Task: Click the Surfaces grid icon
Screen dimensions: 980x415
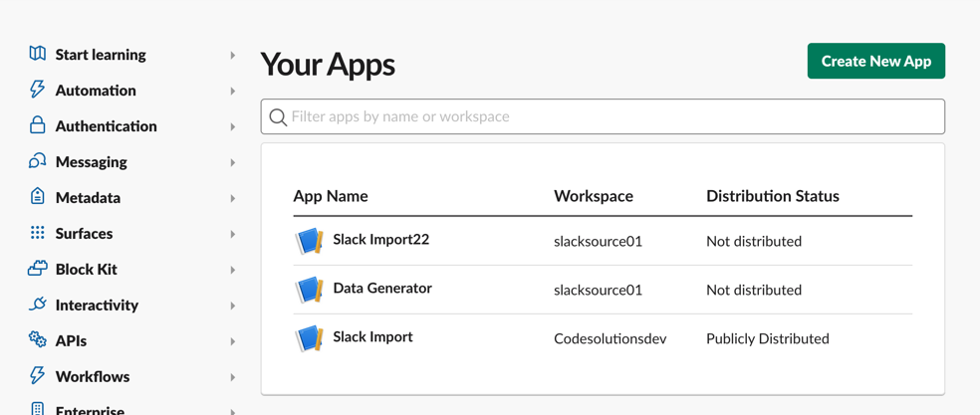Action: coord(37,233)
